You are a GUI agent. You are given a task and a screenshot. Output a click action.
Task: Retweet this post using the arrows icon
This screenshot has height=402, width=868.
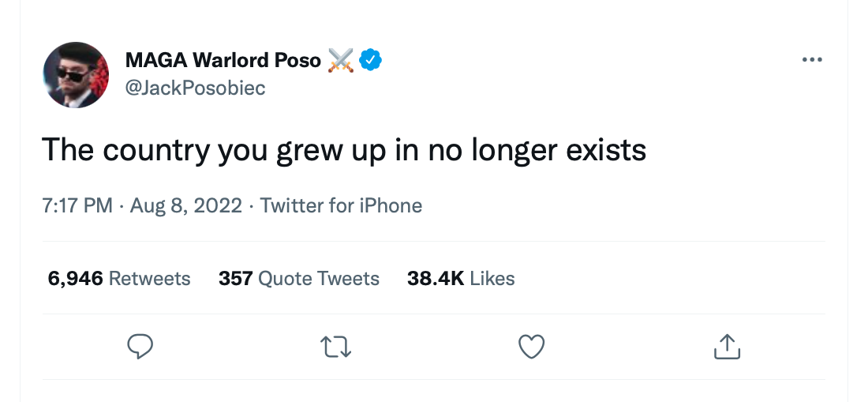[336, 346]
